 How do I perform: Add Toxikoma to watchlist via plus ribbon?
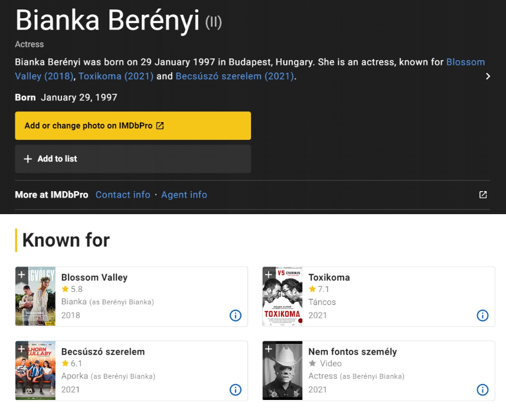coord(269,274)
